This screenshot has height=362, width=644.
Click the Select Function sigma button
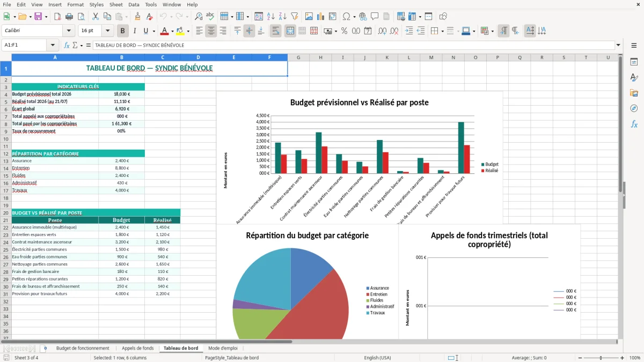75,45
